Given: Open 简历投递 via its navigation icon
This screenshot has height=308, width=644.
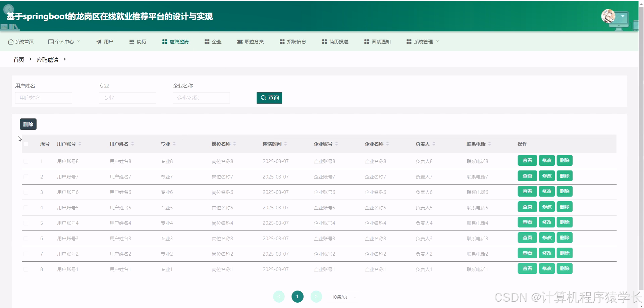Looking at the screenshot, I should coord(324,42).
